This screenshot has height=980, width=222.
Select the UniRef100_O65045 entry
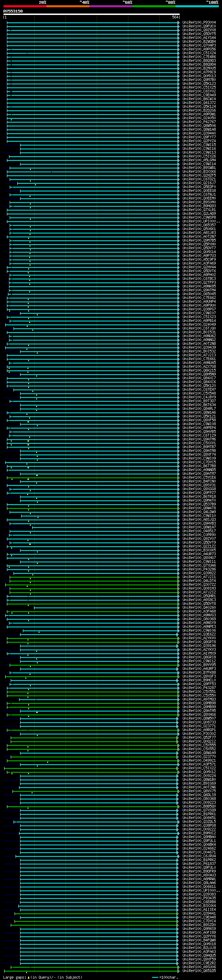coord(199,294)
